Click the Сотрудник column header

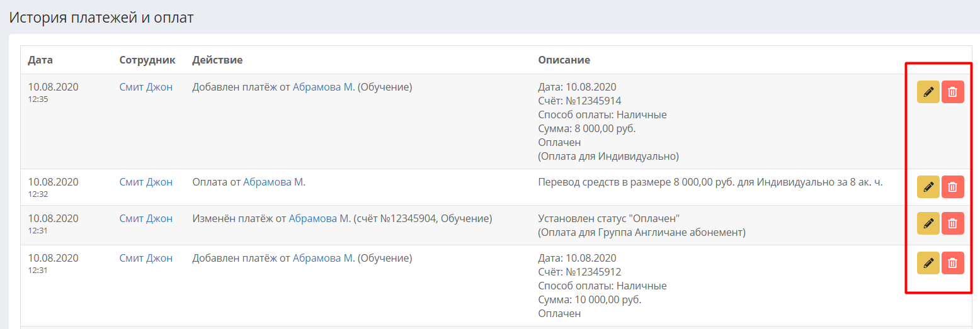click(x=147, y=60)
